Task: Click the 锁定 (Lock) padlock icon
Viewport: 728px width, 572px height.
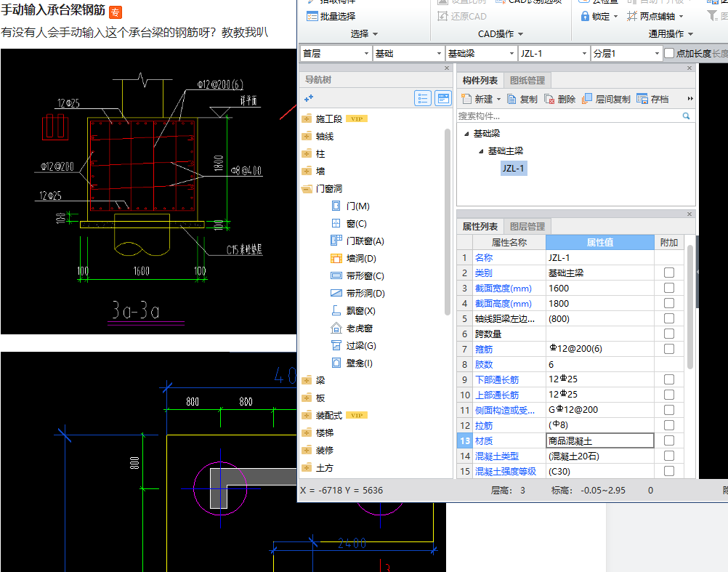Action: (x=585, y=16)
